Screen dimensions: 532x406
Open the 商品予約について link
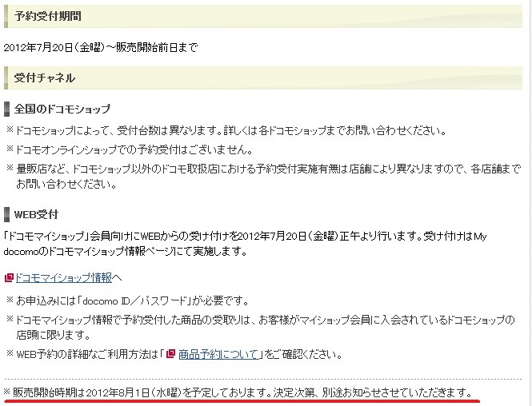(x=218, y=355)
